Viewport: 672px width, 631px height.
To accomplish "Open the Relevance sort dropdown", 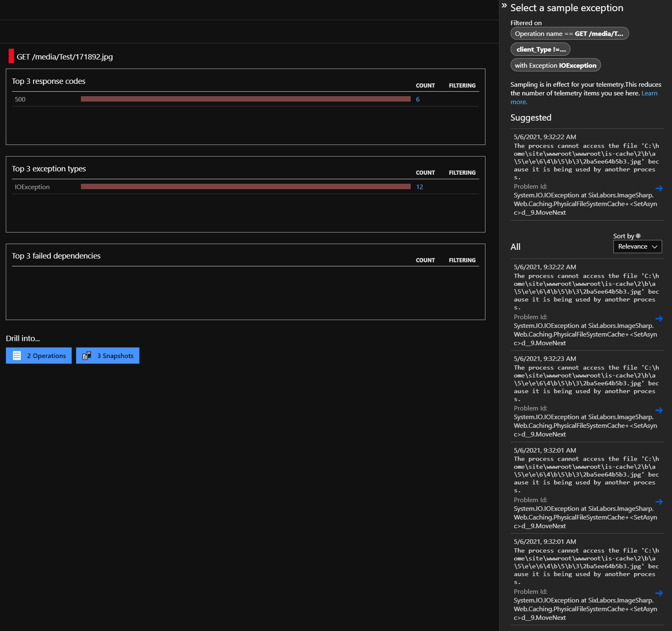I will [x=637, y=246].
